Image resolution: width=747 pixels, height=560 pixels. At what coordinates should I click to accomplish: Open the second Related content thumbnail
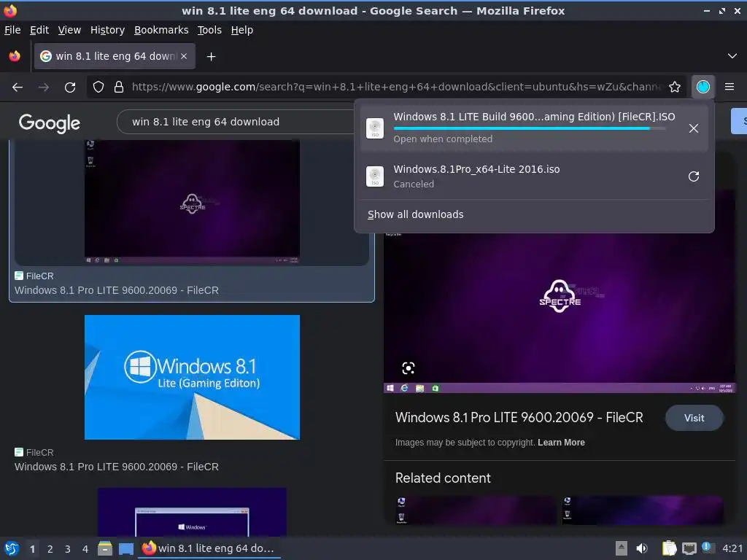[x=643, y=510]
